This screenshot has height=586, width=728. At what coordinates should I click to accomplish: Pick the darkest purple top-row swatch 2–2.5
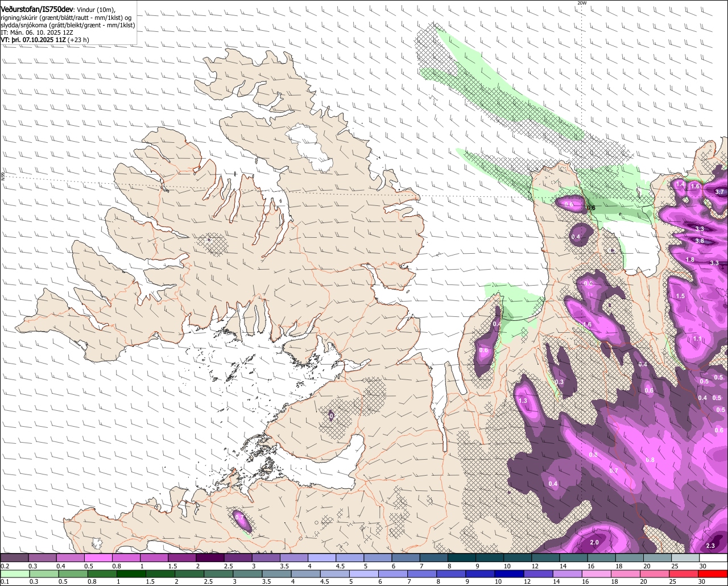pos(210,558)
